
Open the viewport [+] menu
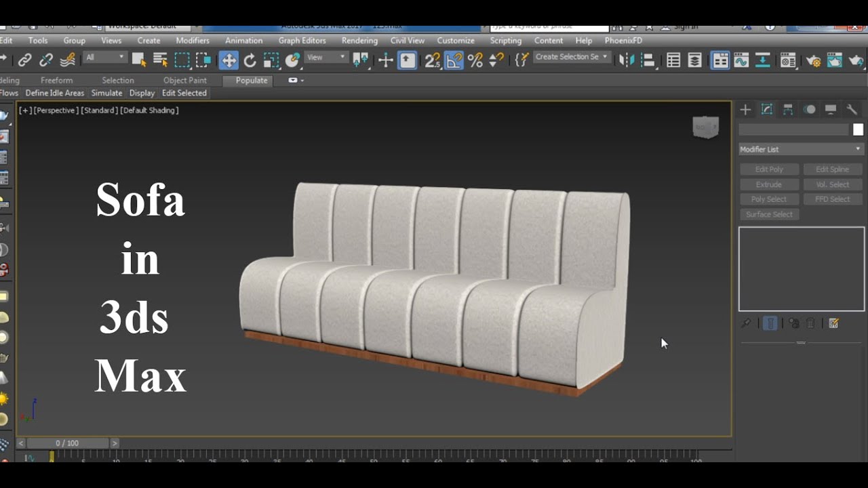(25, 110)
